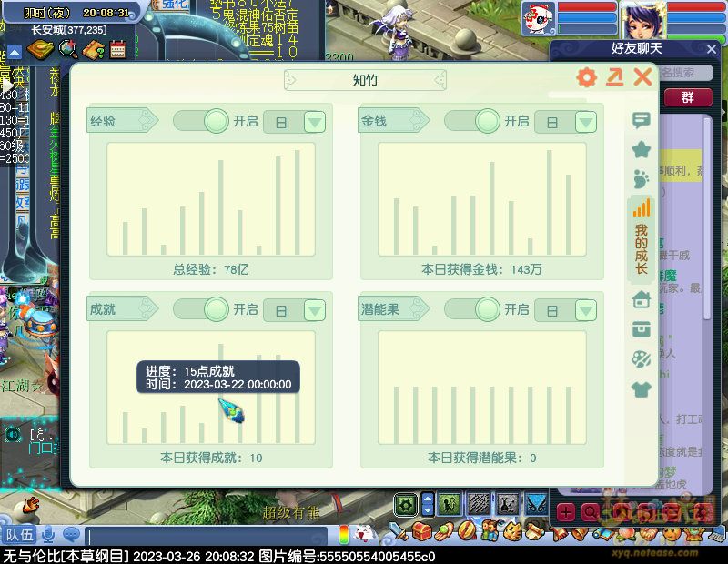Click the 群 button in 好友聊天
The image size is (728, 564).
click(x=688, y=97)
